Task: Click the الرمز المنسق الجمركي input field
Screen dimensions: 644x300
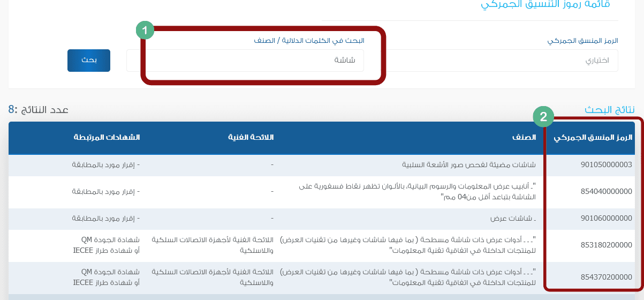Action: [502, 61]
